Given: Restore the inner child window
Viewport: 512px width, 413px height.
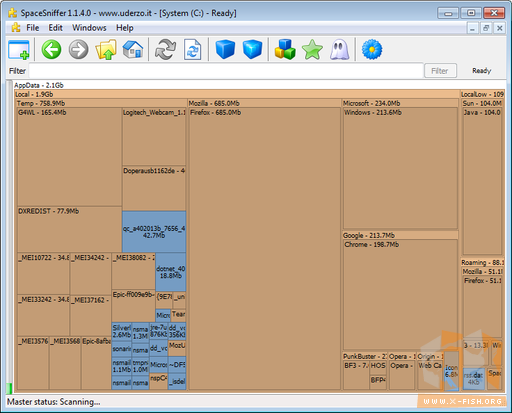Looking at the screenshot, I should pyautogui.click(x=486, y=28).
